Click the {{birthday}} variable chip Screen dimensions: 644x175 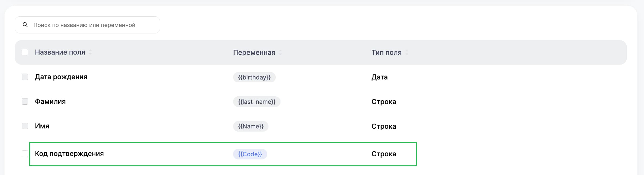254,77
